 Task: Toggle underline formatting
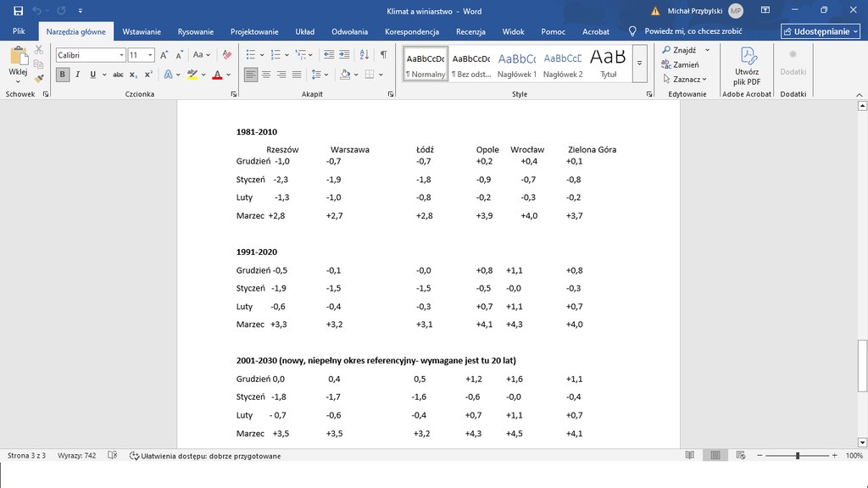click(92, 75)
